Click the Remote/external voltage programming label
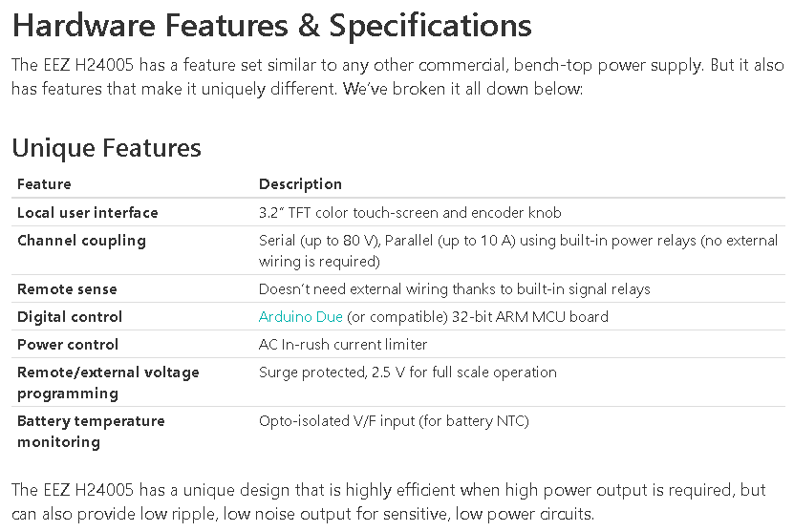This screenshot has width=794, height=532. pyautogui.click(x=108, y=383)
